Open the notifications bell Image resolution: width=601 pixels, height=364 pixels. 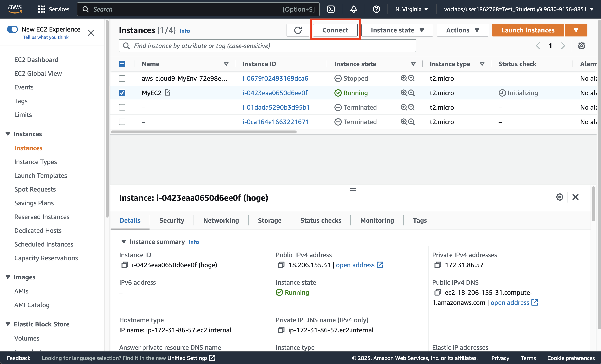[x=354, y=9]
